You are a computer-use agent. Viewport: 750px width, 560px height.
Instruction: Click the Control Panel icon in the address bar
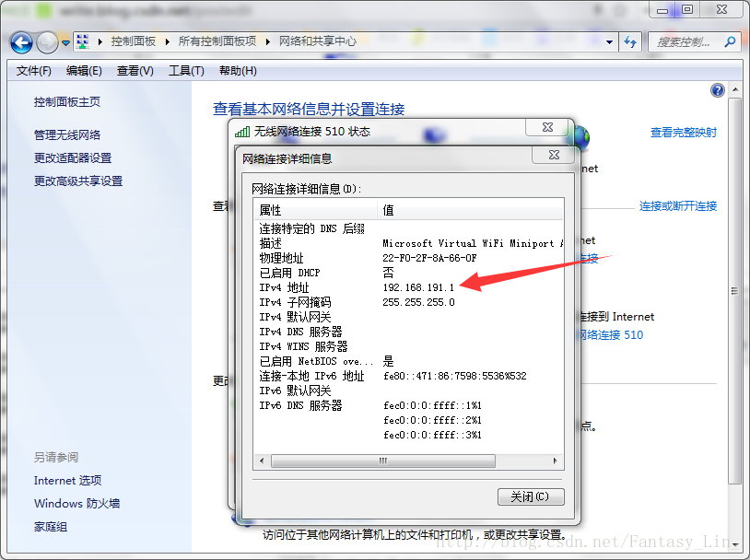point(83,42)
